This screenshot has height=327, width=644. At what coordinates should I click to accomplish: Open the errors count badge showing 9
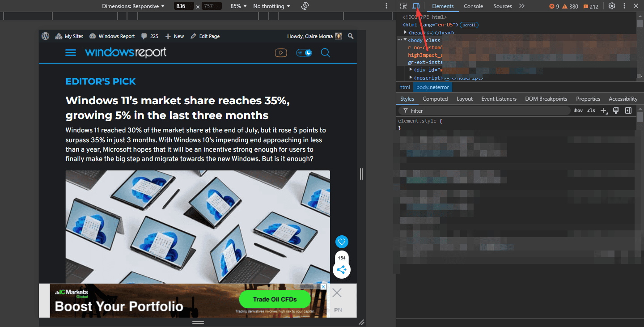[x=554, y=6]
